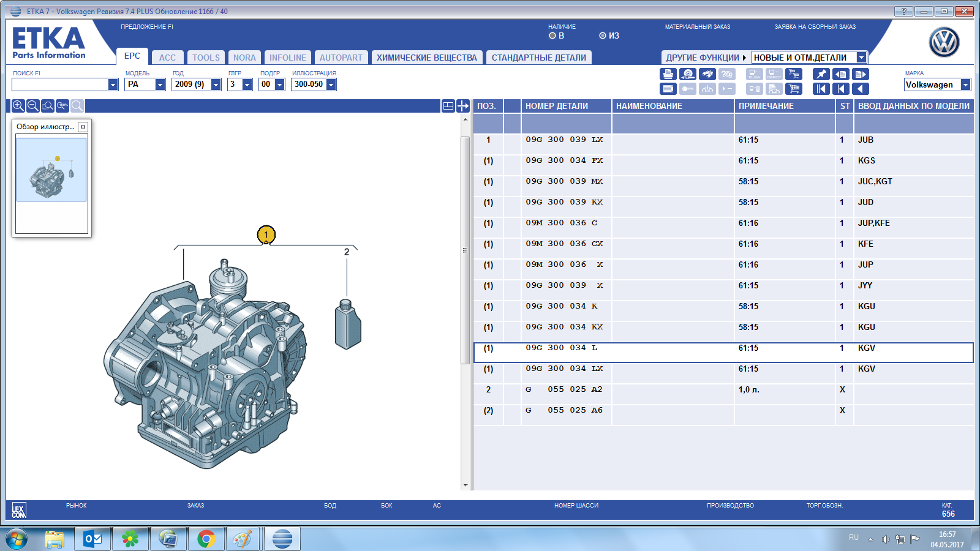The width and height of the screenshot is (980, 551).
Task: Click the 'Номер детали' column header
Action: coord(567,106)
